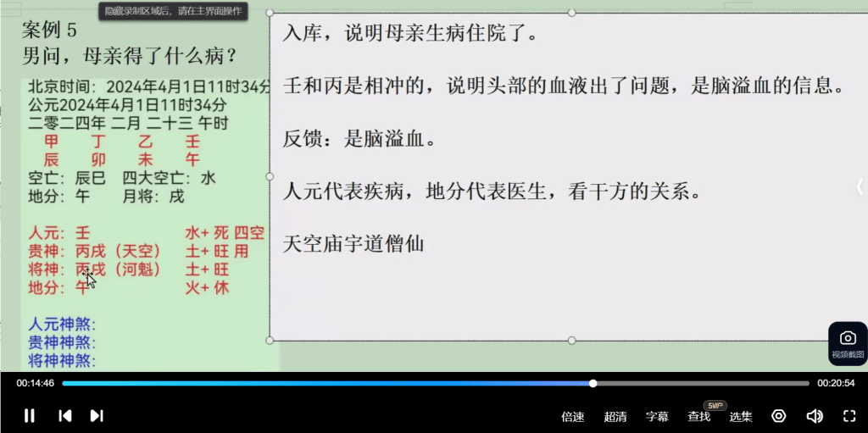Skip to the next video

click(97, 415)
